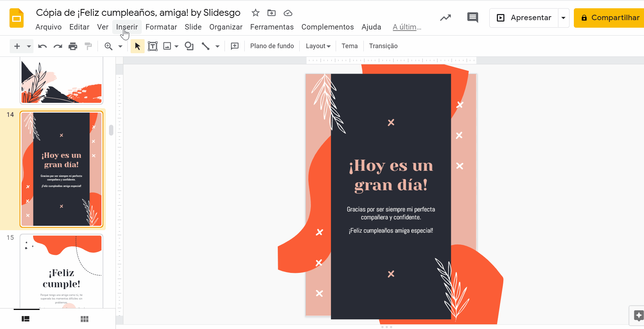644x329 pixels.
Task: Expand the insert image options arrow
Action: (176, 46)
